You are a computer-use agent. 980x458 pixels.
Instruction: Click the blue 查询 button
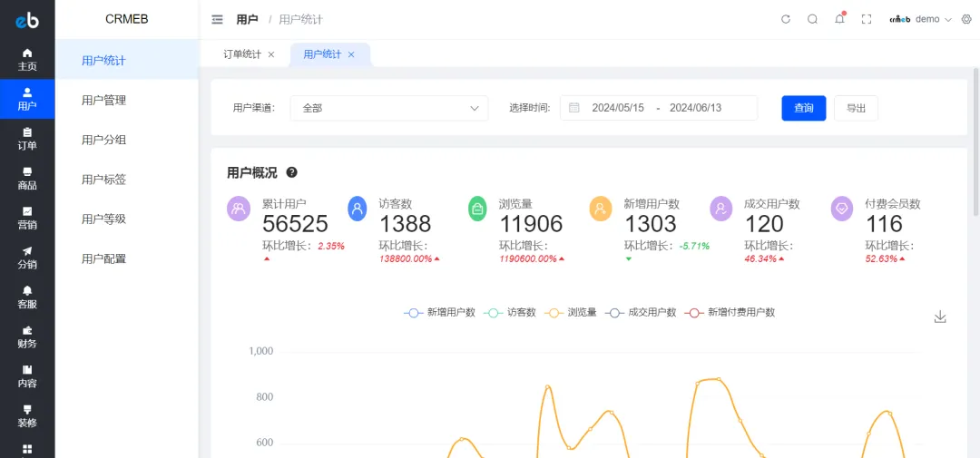click(803, 108)
